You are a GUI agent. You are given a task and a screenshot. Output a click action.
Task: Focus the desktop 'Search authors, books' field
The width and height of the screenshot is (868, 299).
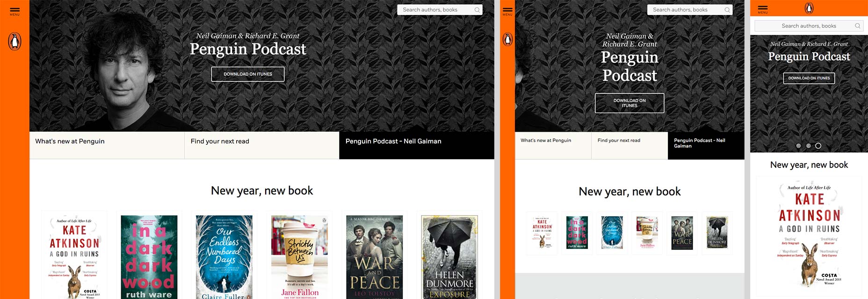(x=440, y=10)
